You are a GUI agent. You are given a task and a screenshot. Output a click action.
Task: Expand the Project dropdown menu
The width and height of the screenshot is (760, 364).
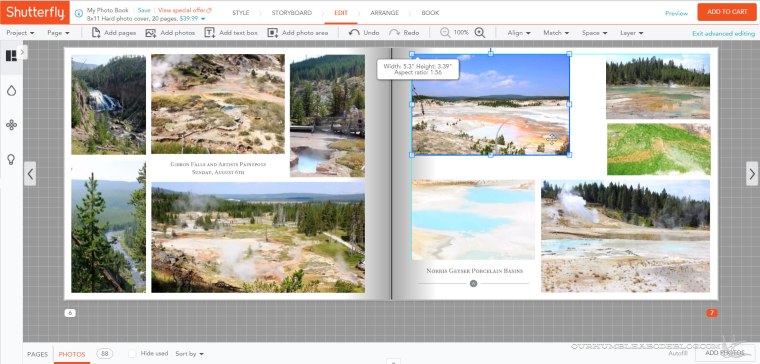coord(20,33)
